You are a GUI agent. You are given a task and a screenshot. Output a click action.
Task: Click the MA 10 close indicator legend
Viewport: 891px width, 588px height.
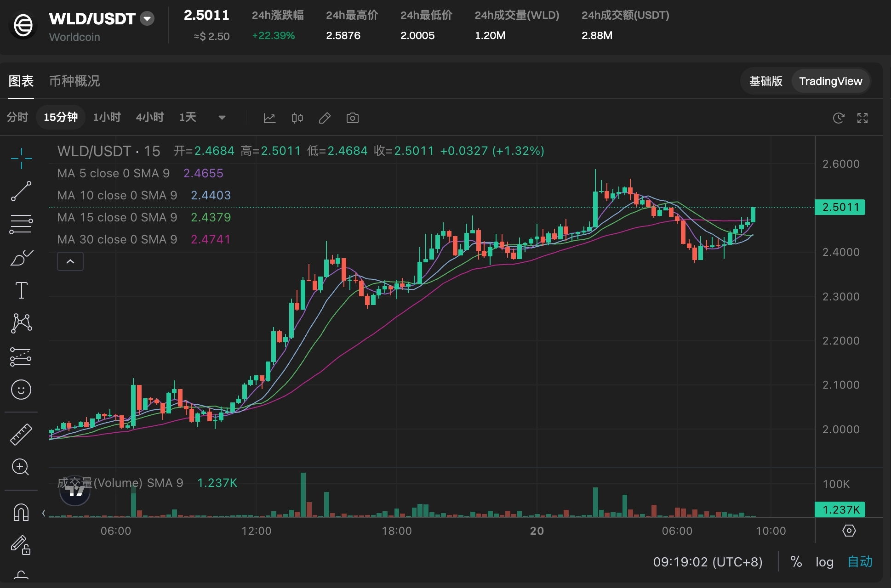[117, 195]
